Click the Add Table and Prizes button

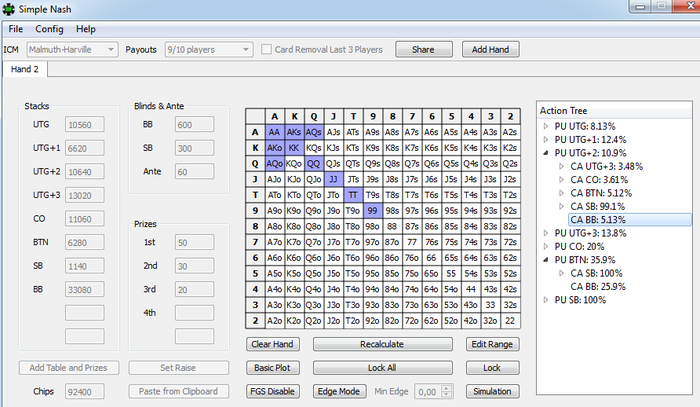tap(69, 368)
